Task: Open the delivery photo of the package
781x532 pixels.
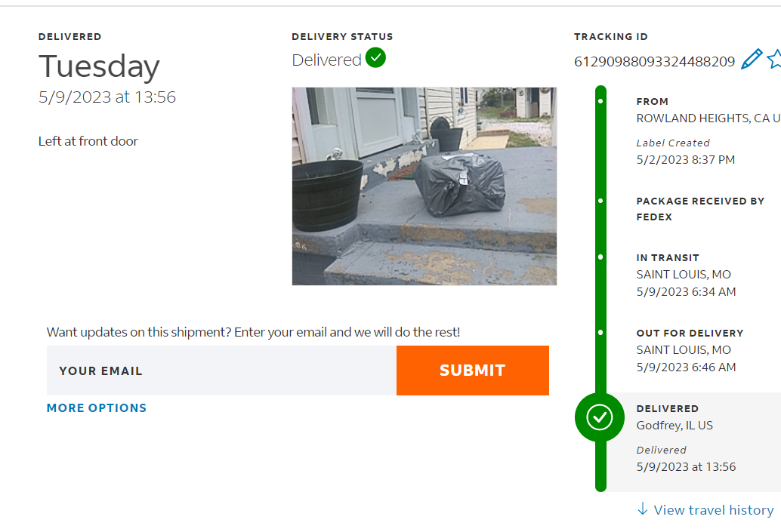Action: 424,186
